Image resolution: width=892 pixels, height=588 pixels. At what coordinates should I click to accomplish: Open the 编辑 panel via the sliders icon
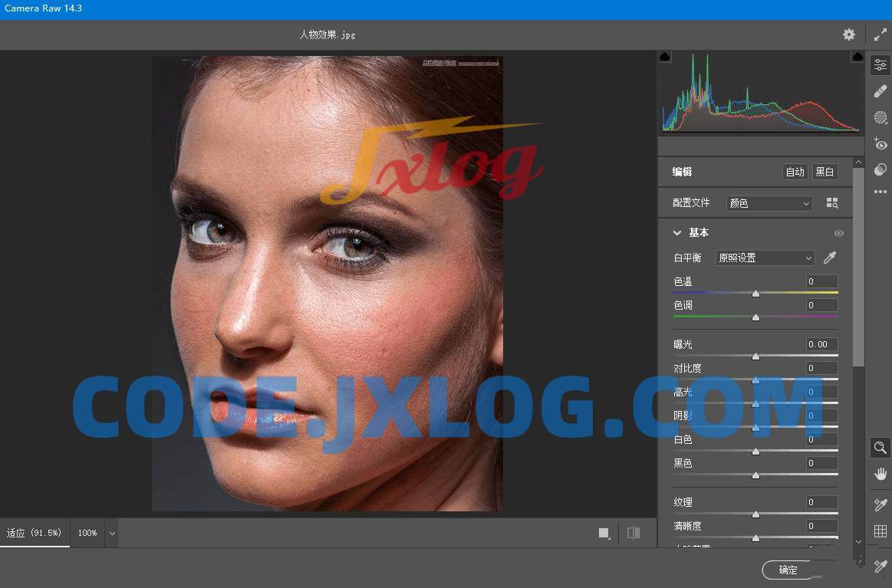click(880, 64)
